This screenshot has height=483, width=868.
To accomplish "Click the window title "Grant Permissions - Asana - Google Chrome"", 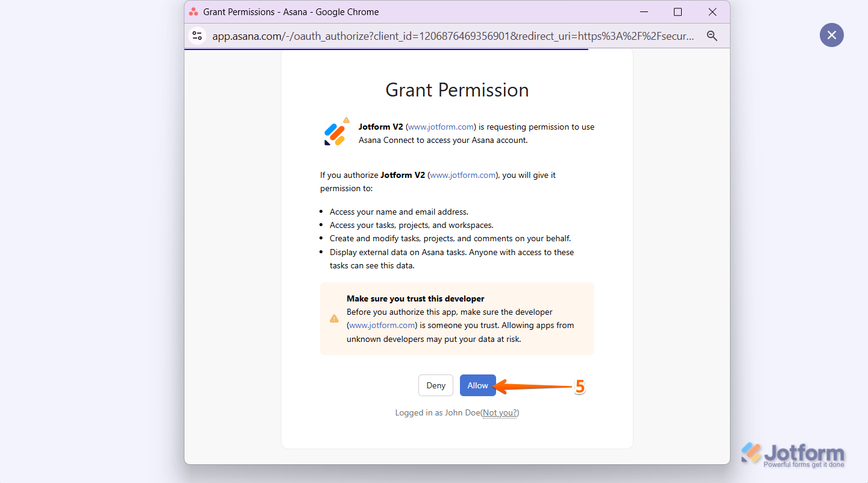I will [x=291, y=11].
